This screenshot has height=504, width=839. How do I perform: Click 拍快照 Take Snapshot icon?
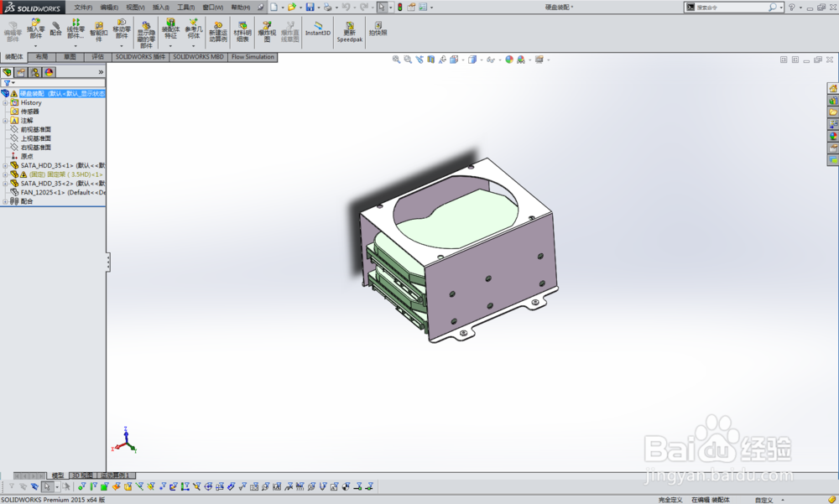(x=378, y=29)
